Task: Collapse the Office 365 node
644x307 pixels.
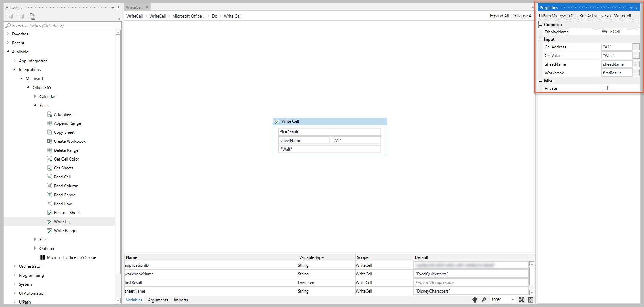Action: pos(28,87)
